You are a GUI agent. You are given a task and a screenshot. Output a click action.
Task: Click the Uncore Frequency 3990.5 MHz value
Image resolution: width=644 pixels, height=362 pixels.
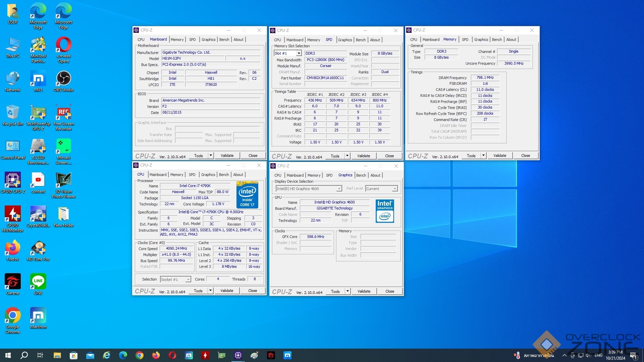click(514, 63)
